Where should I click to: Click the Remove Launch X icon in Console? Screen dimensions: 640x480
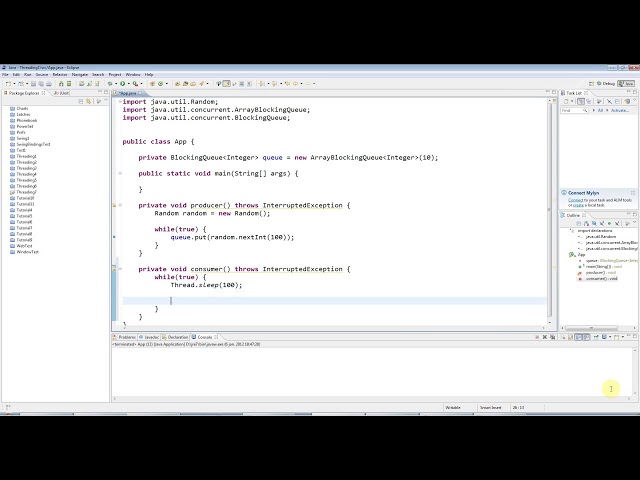[x=544, y=337]
